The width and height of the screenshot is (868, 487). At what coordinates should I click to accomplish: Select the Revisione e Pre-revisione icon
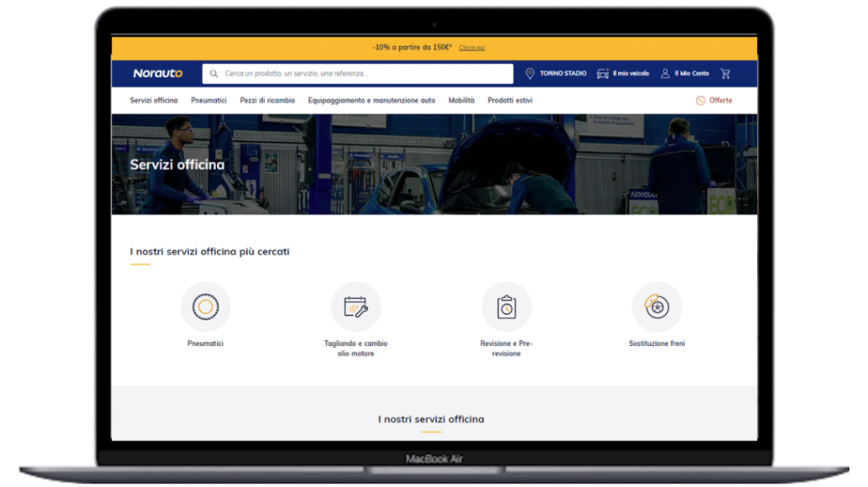coord(506,307)
